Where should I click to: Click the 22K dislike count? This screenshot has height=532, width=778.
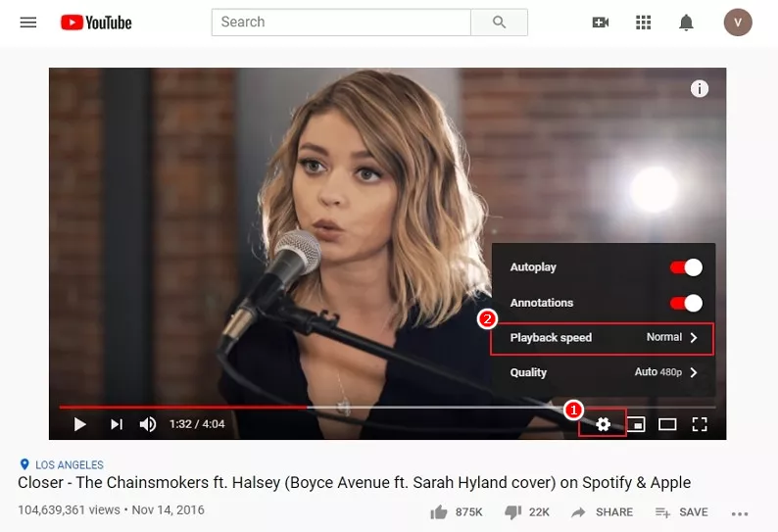(x=539, y=512)
